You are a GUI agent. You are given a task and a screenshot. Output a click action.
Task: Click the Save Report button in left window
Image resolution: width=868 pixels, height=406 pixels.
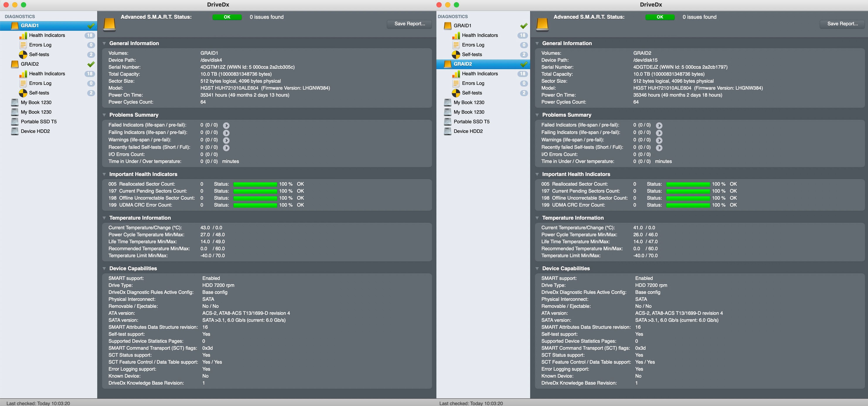(x=409, y=24)
